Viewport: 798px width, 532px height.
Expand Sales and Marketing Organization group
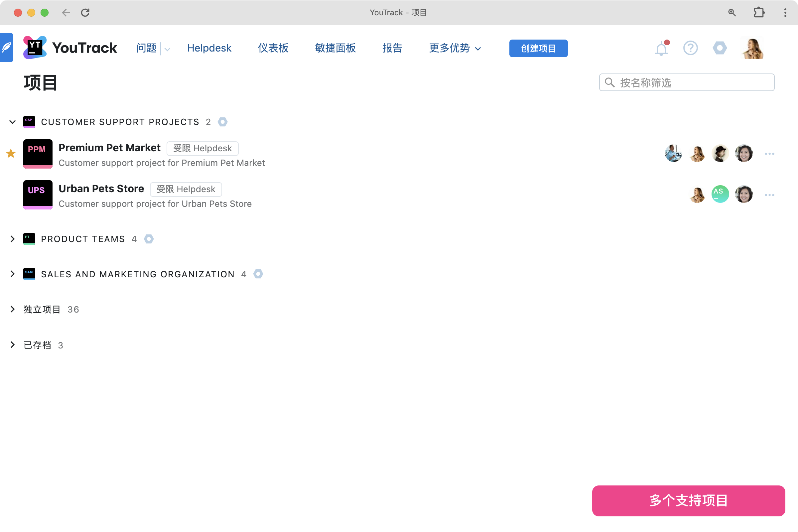tap(13, 274)
